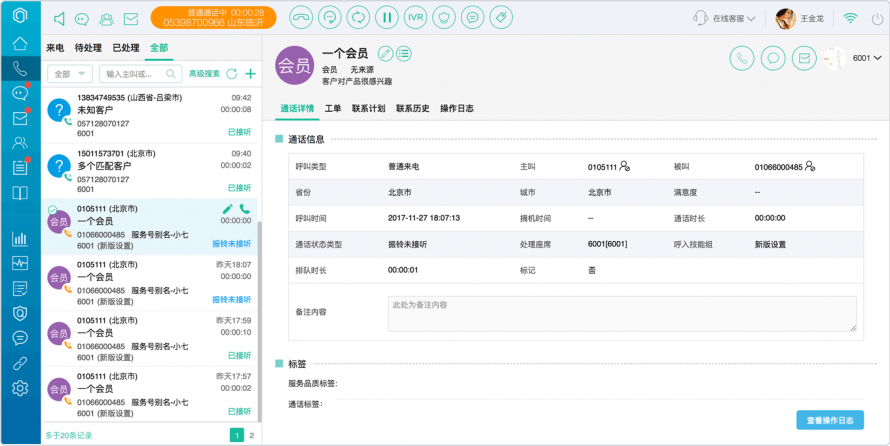The width and height of the screenshot is (890, 446).
Task: Open the link chain icon in sidebar
Action: tap(20, 363)
